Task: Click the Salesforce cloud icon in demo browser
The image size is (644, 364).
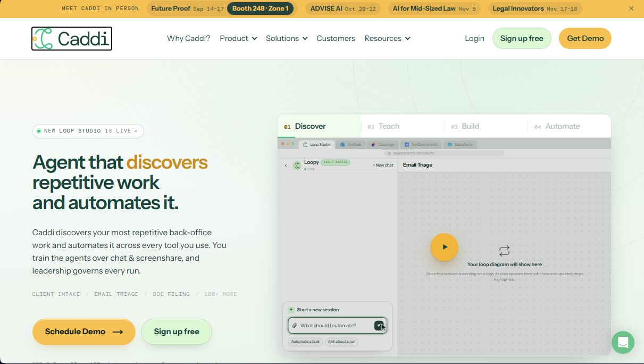Action: tap(450, 145)
